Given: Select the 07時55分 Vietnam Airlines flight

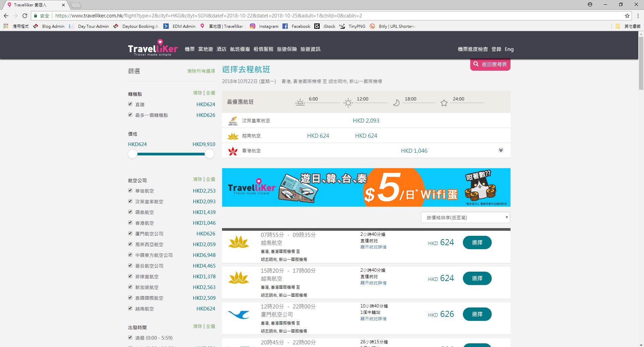Looking at the screenshot, I should [x=477, y=242].
